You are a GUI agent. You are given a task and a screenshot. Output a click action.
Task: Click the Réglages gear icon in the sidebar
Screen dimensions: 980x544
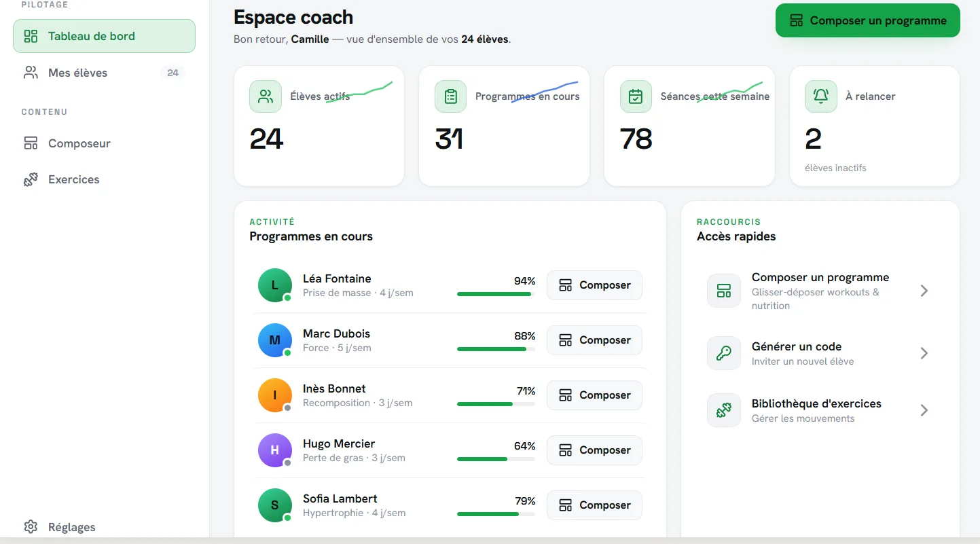tap(31, 527)
